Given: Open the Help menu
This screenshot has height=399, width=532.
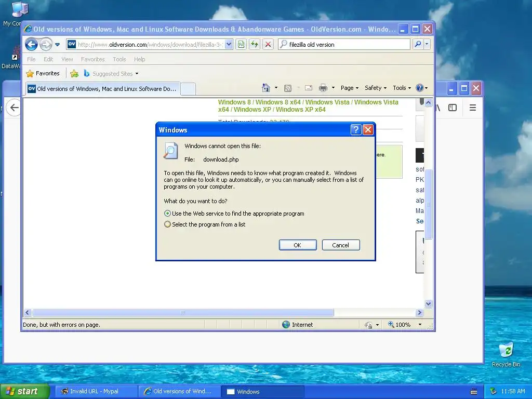Looking at the screenshot, I should pos(139,59).
